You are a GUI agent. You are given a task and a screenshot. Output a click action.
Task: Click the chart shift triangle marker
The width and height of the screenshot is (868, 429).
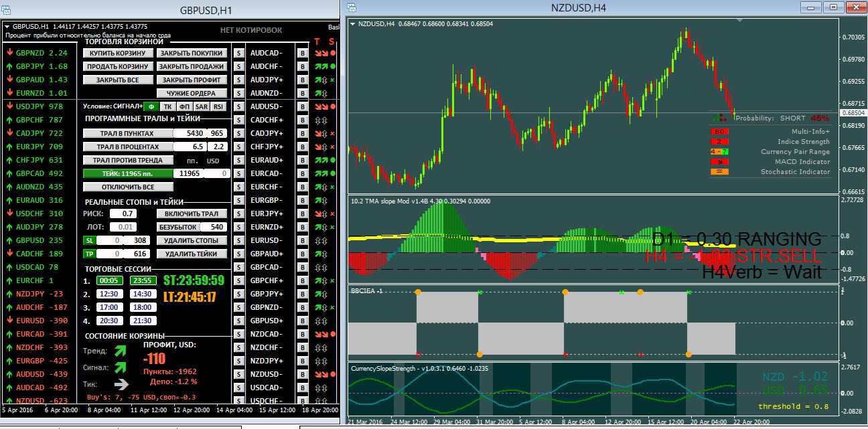click(739, 21)
